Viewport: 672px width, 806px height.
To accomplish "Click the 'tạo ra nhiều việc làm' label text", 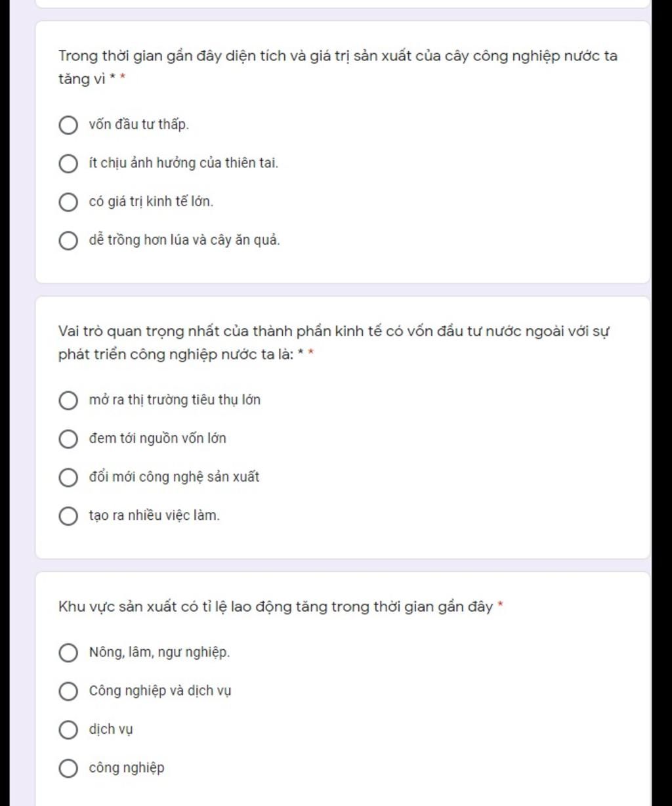I will click(x=154, y=516).
